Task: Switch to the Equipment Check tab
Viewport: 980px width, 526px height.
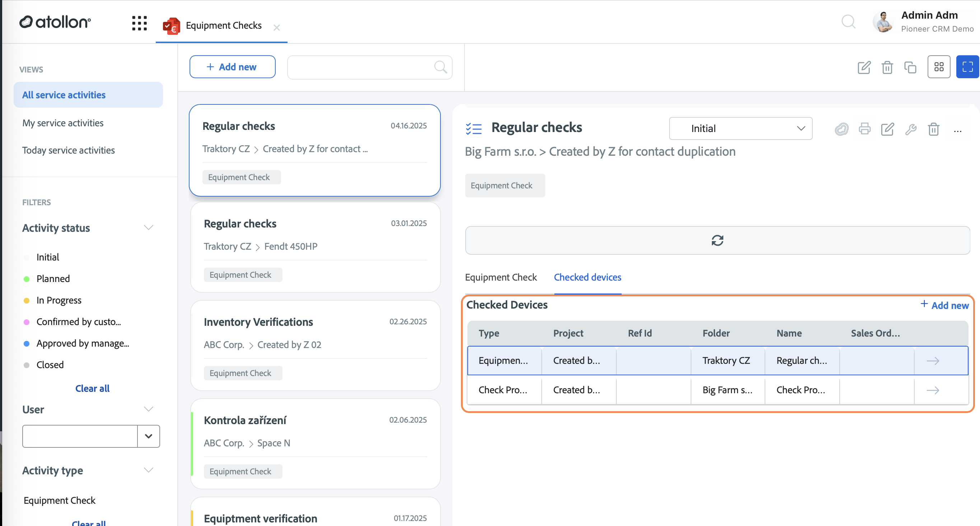Action: tap(501, 277)
